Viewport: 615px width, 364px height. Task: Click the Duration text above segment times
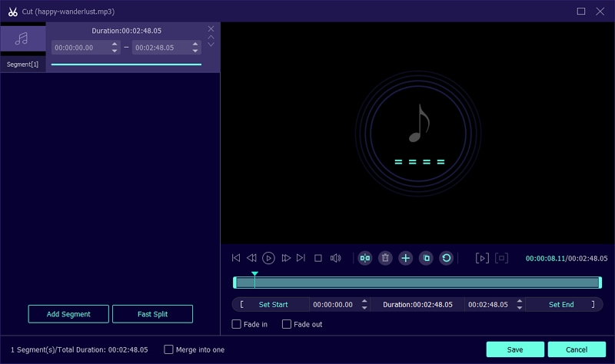126,31
